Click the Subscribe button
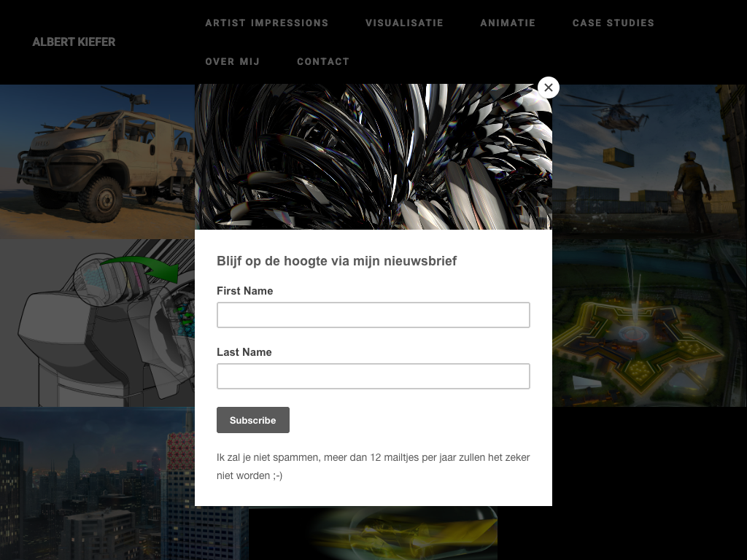 point(253,420)
